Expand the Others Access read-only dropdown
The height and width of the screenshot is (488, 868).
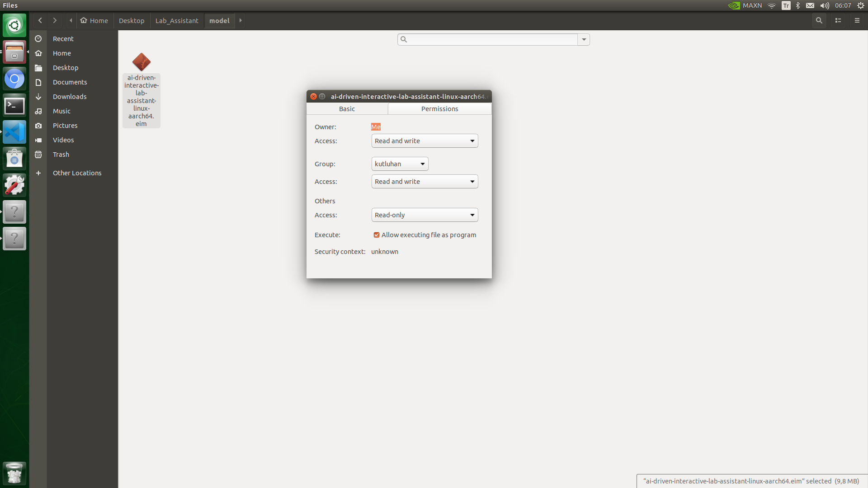click(424, 215)
